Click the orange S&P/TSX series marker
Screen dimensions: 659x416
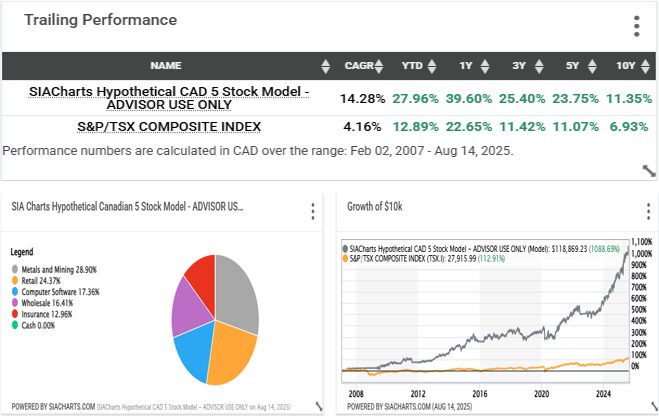(x=346, y=257)
